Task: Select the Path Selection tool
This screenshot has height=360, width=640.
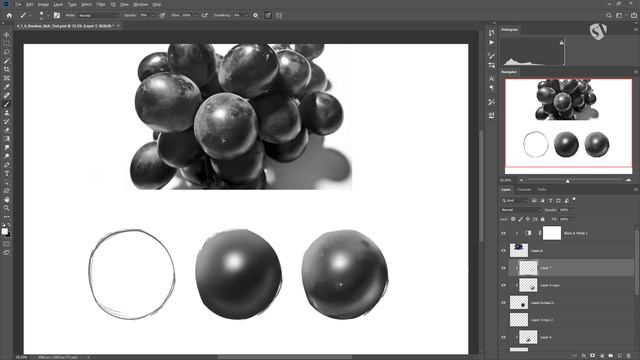Action: [7, 182]
